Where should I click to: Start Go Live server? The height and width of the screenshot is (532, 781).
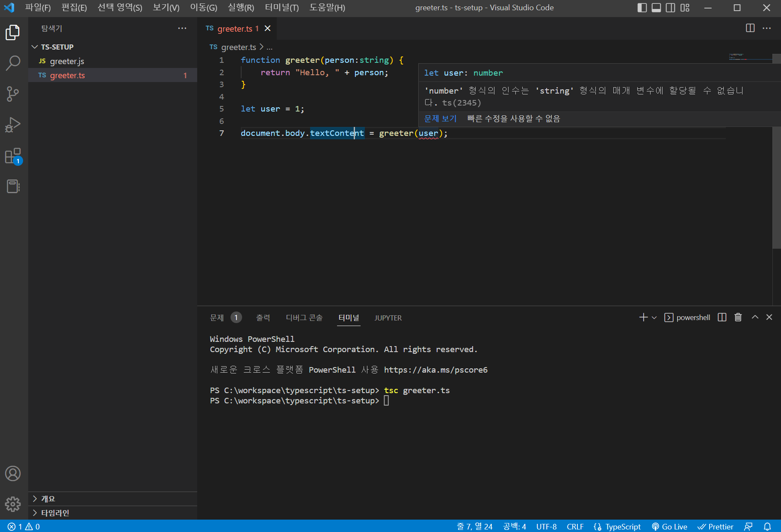669,526
